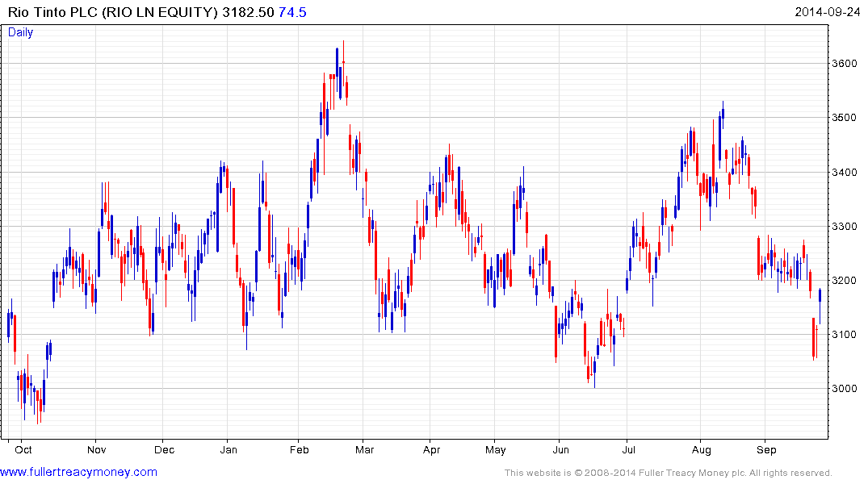Image resolution: width=868 pixels, height=484 pixels.
Task: Click the Jun month label
Action: 560,449
